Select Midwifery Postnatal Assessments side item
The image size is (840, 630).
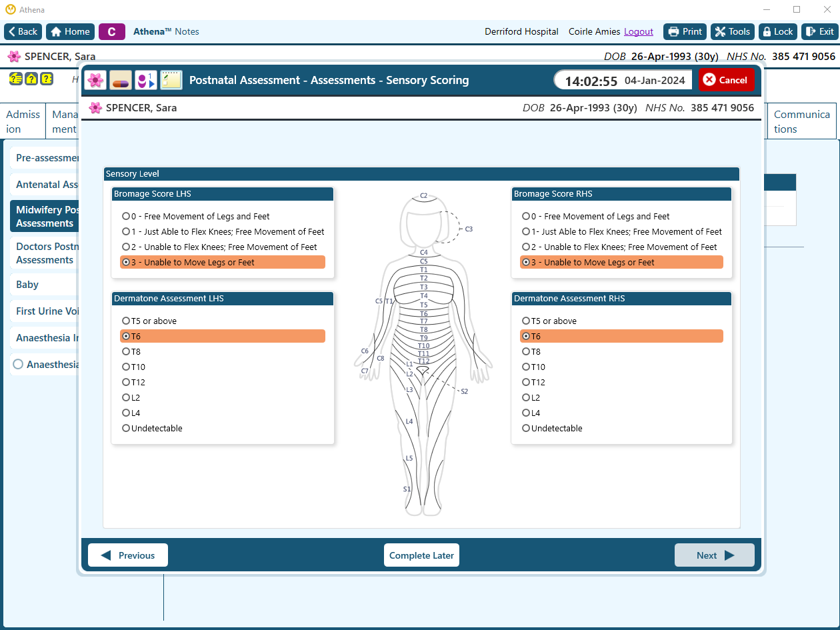(45, 217)
